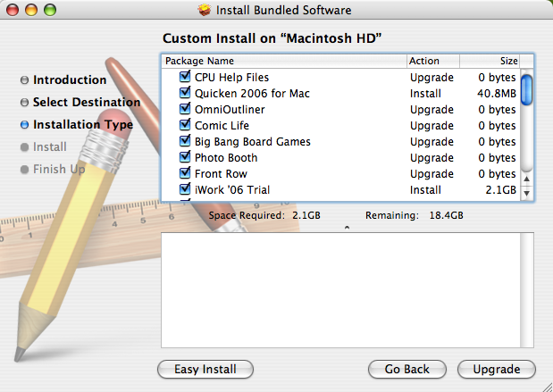Image resolution: width=553 pixels, height=392 pixels.
Task: Select the Quicken 2006 for Mac row name
Action: pos(252,94)
